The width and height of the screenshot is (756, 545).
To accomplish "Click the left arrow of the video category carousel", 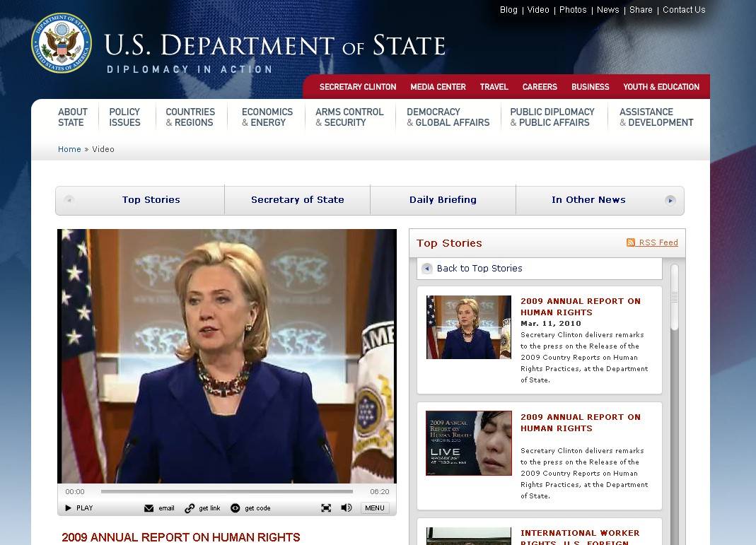I will tap(69, 200).
